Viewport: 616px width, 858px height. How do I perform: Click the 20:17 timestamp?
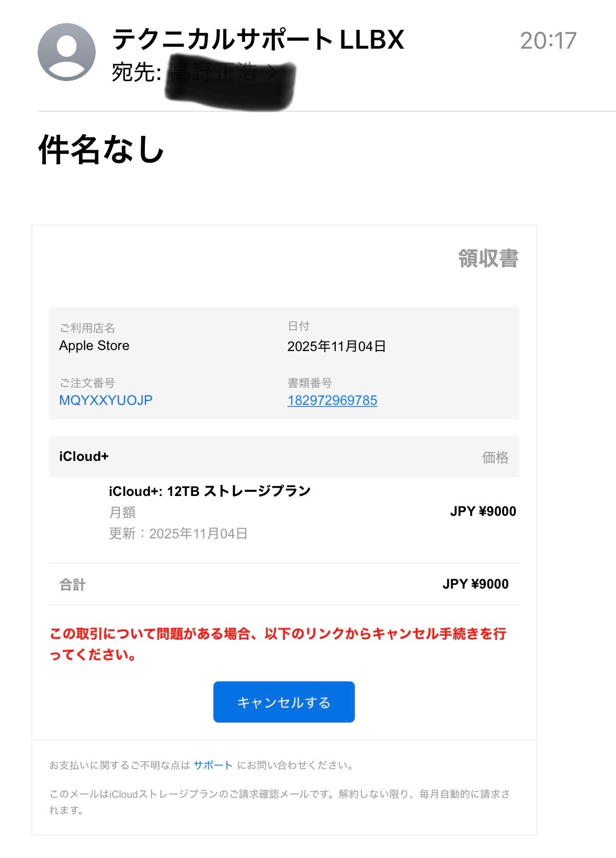point(547,41)
